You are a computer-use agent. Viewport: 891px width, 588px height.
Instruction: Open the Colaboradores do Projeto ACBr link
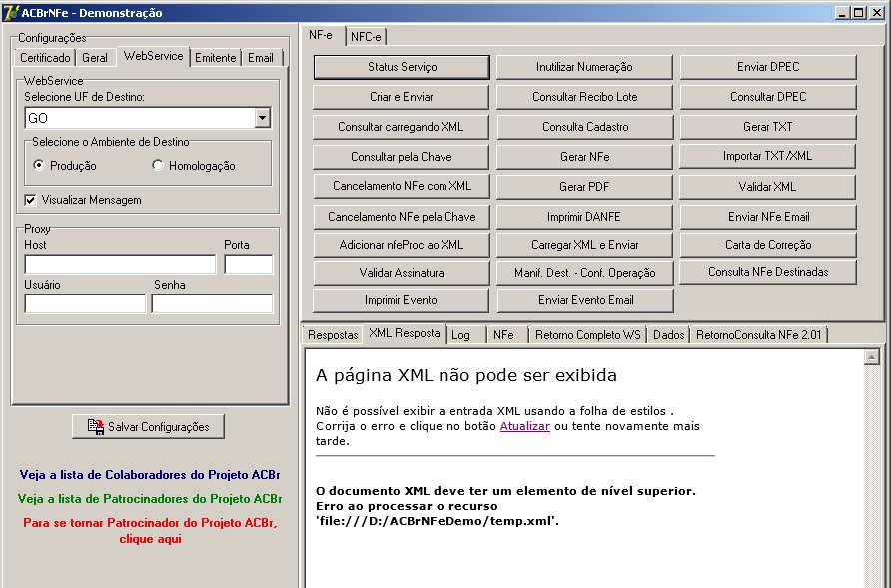click(150, 475)
